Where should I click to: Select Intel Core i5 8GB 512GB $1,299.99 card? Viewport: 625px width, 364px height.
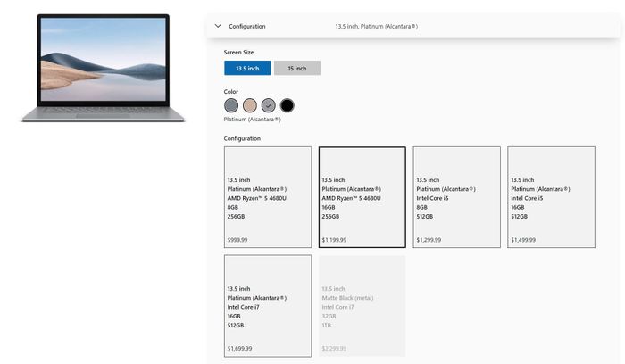pos(457,197)
